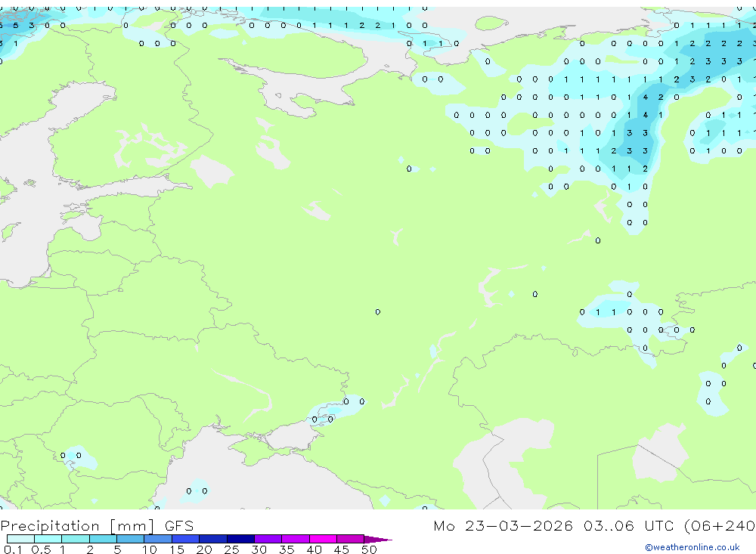
Task: Click the 'Precipitation [mm] GFS' title text
Action: click(x=97, y=526)
